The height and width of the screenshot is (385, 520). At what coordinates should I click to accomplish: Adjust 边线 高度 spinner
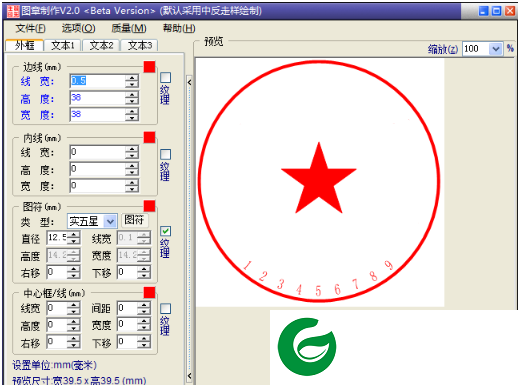tap(132, 98)
